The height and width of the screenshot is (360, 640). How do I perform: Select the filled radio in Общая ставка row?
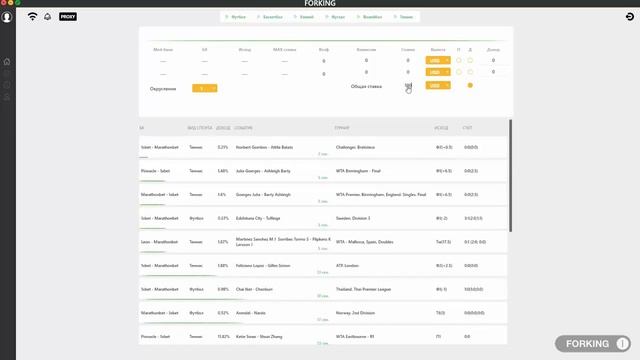470,85
